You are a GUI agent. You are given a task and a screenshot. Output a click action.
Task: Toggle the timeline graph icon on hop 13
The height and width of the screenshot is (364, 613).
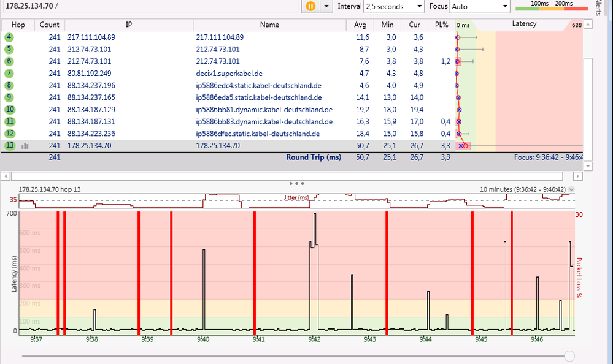tap(25, 146)
